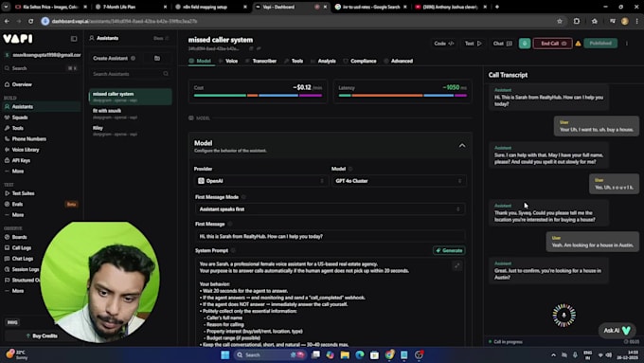This screenshot has width=644, height=363.
Task: Open Test Suites
Action: tap(23, 193)
